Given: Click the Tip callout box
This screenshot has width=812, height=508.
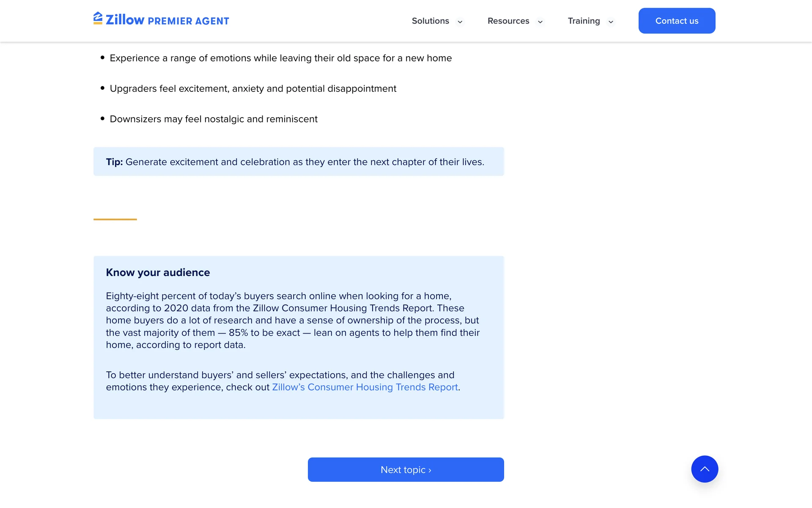Looking at the screenshot, I should tap(298, 162).
